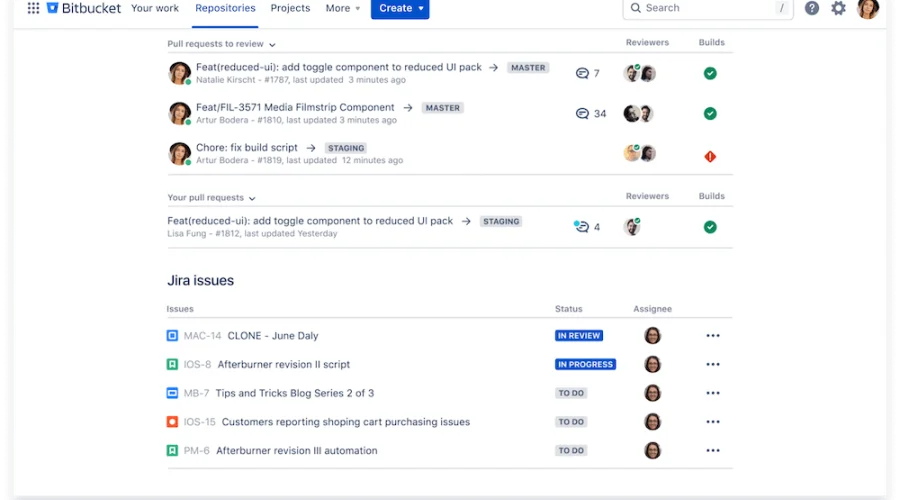Click assignee avatar for MAC-14
900x500 pixels.
coord(653,335)
